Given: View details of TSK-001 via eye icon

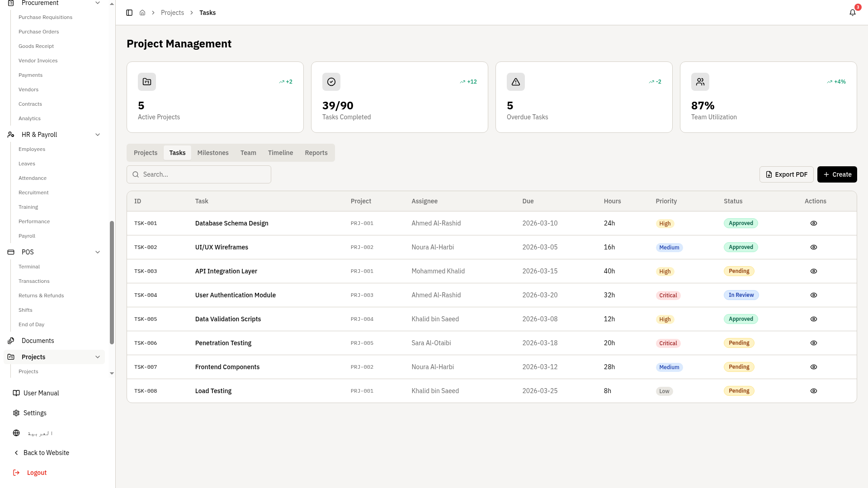Looking at the screenshot, I should [814, 223].
